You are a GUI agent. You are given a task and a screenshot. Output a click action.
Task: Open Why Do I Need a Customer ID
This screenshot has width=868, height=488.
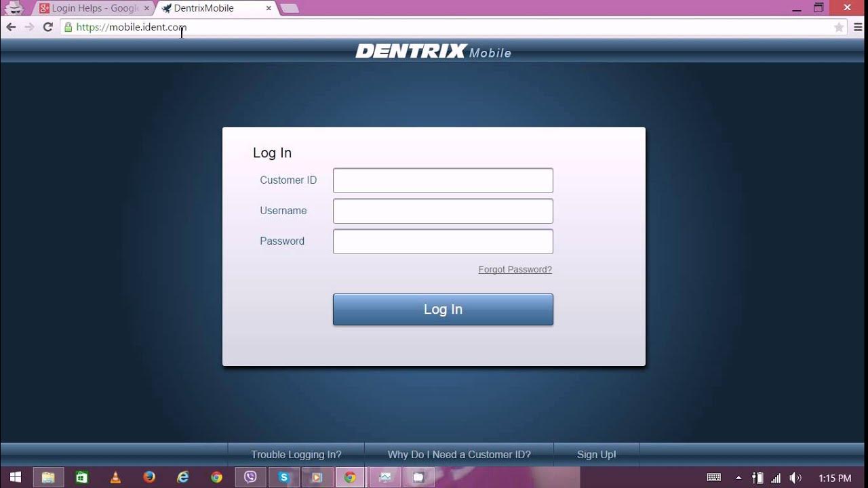pos(459,455)
